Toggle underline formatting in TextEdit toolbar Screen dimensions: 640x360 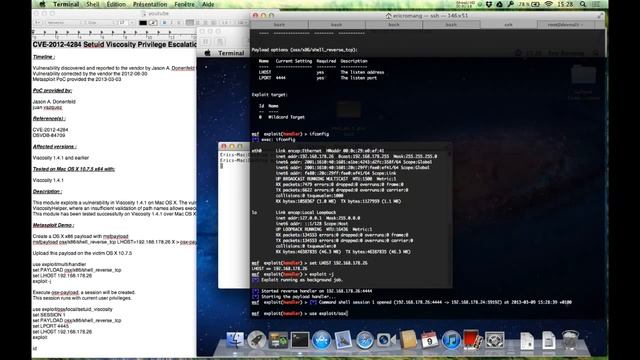[x=179, y=23]
